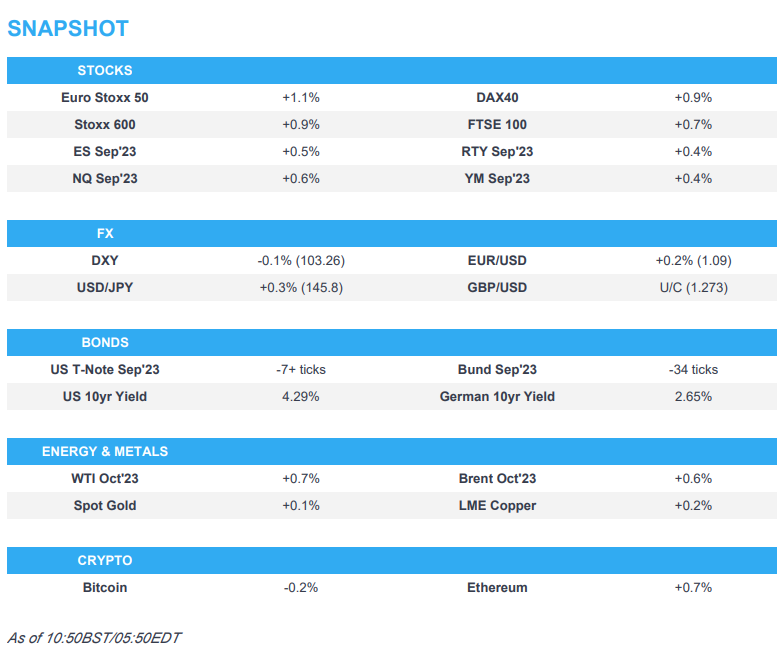
Task: Click the GBP/USD U/C (1.273) value
Action: 693,287
